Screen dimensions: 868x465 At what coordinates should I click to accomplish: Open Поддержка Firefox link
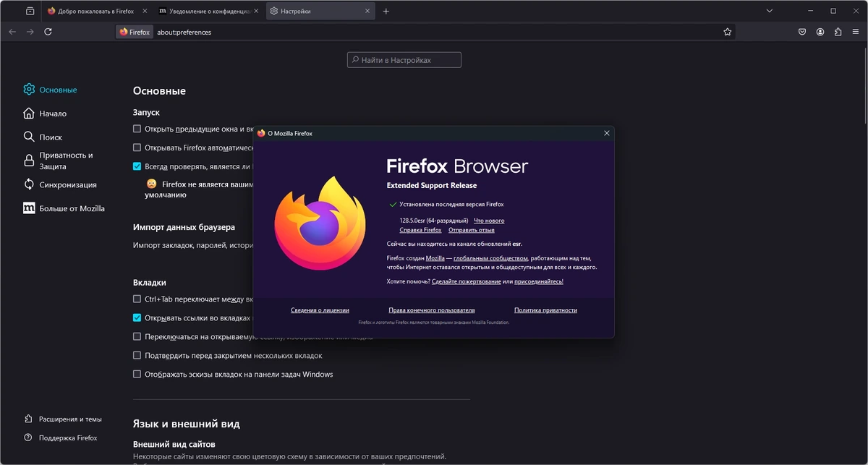click(61, 438)
